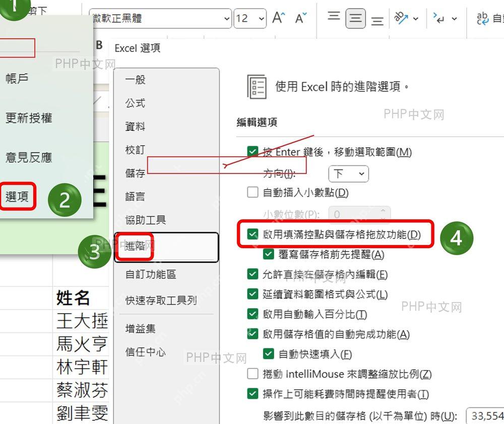Click the wrap text icon
The width and height of the screenshot is (504, 424).
click(x=483, y=19)
